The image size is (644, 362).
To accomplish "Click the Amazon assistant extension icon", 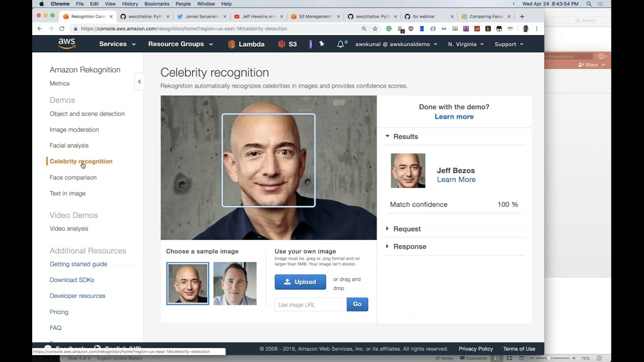I will coord(510,29).
